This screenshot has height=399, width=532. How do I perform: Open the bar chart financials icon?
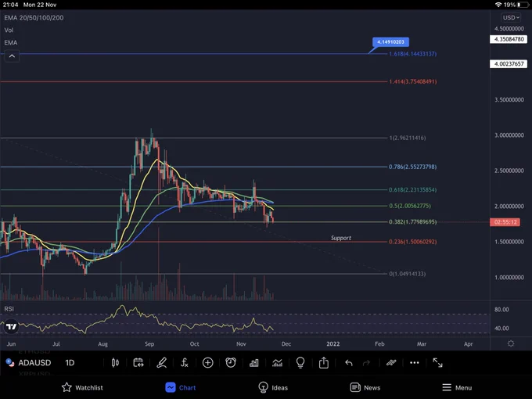point(253,363)
